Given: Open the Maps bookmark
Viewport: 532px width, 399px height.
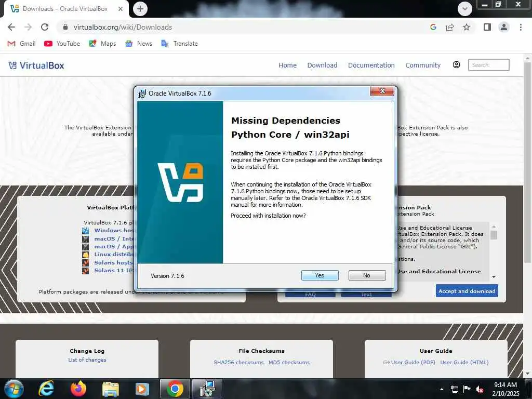Looking at the screenshot, I should [x=102, y=44].
